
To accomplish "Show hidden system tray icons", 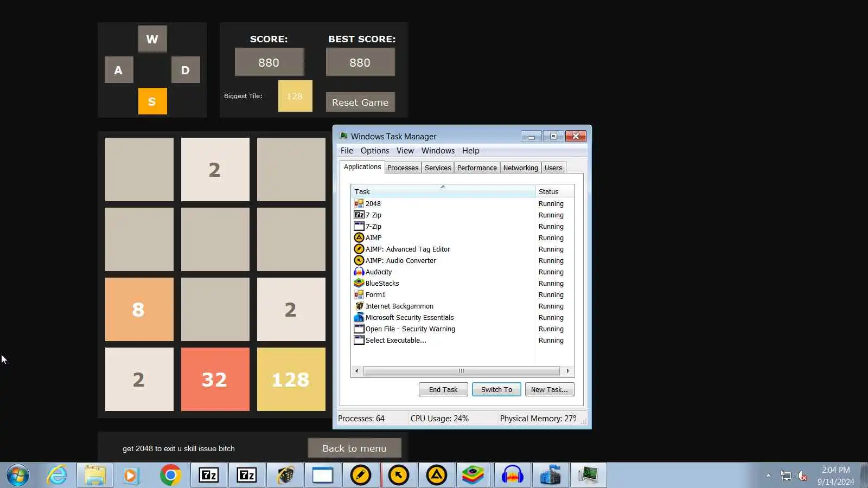I will click(768, 476).
